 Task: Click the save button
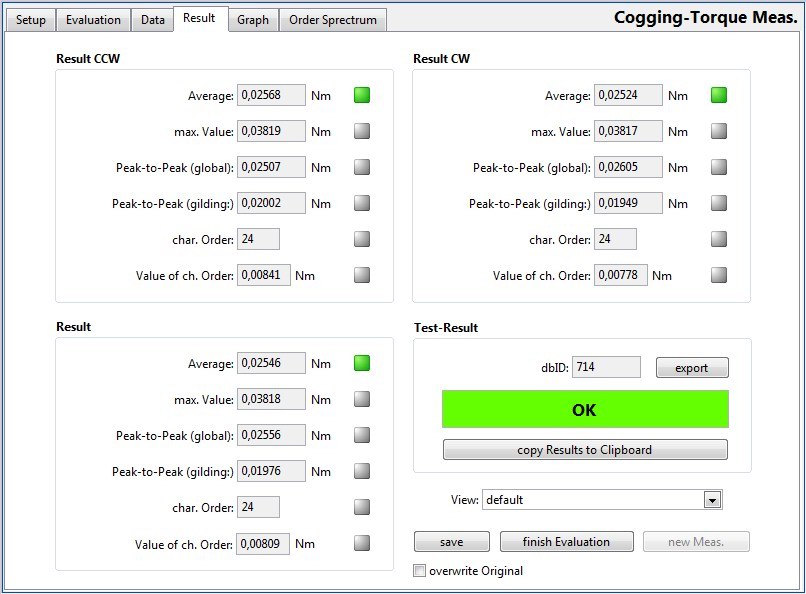[x=452, y=542]
